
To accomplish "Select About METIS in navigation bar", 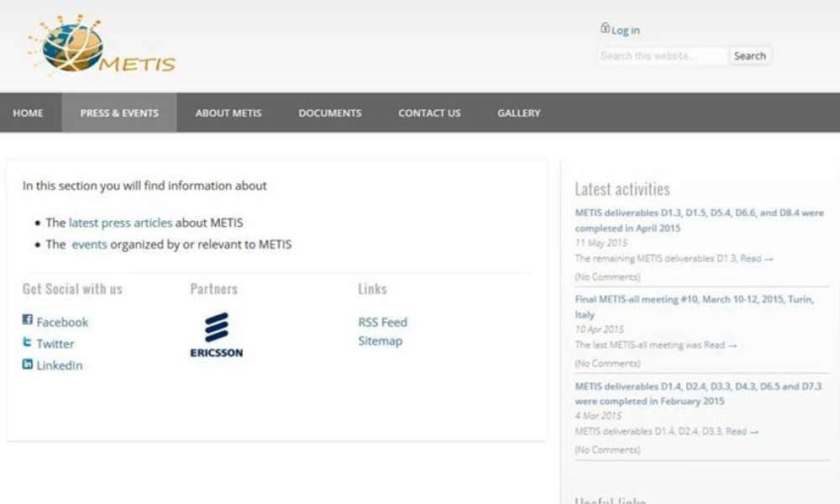I will pos(228,113).
